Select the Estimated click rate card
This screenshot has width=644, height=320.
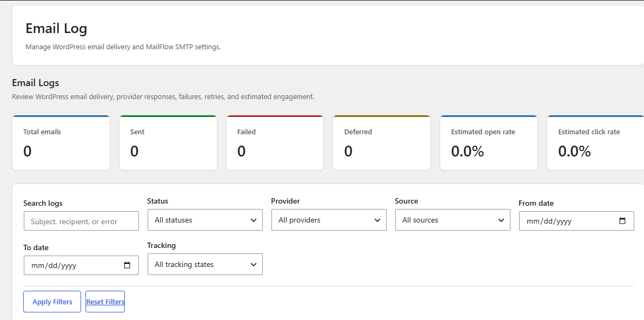595,143
